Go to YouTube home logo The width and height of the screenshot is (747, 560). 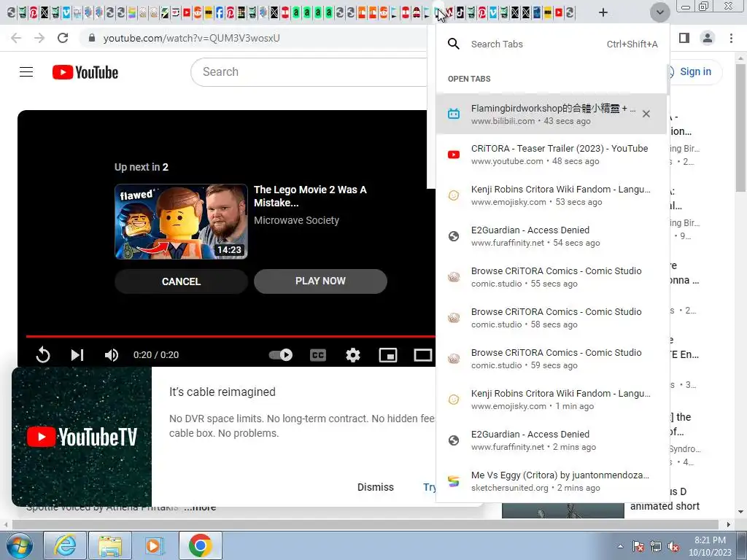[x=85, y=72]
